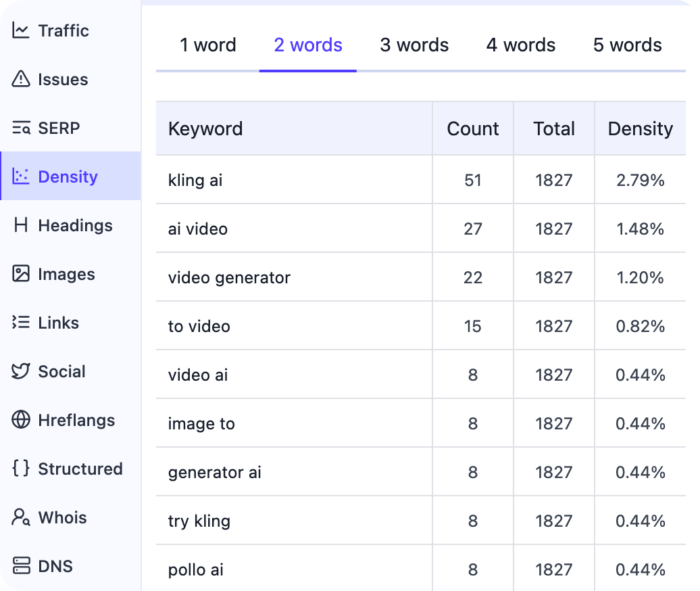Click the Links list icon
The height and width of the screenshot is (591, 700).
(20, 323)
